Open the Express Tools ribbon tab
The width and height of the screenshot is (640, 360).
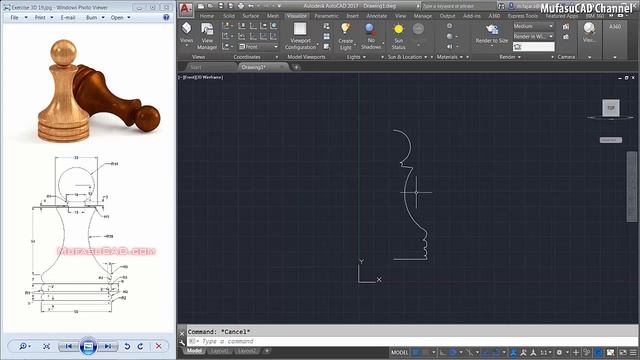tap(522, 16)
